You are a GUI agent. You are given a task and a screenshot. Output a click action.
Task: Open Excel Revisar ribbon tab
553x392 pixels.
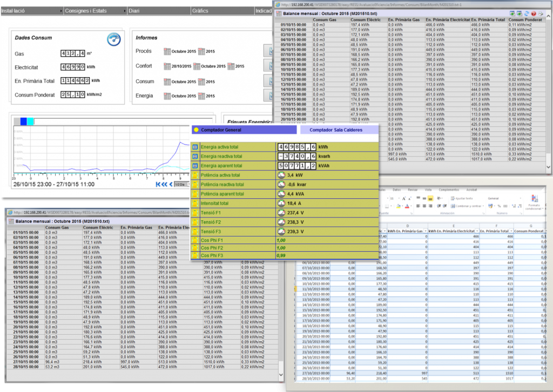(x=413, y=190)
